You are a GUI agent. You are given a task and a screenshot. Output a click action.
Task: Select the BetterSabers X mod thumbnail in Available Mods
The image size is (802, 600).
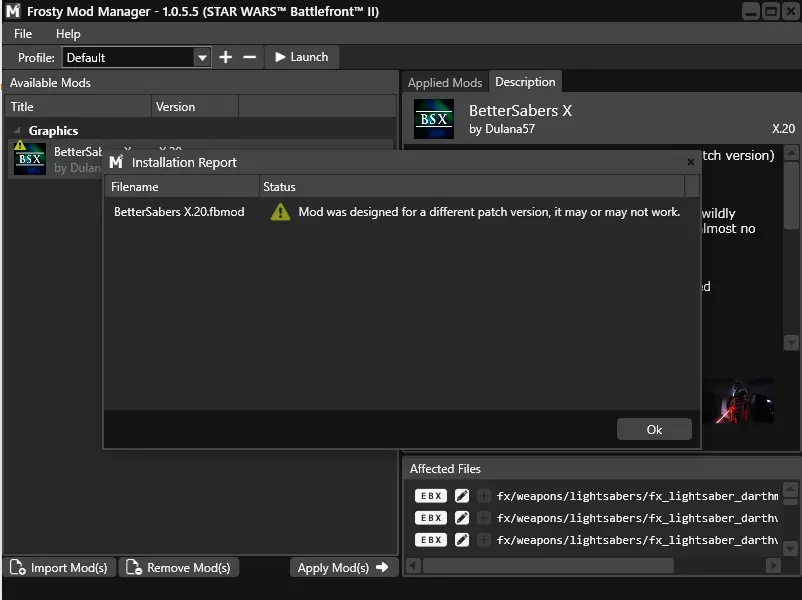(30, 159)
